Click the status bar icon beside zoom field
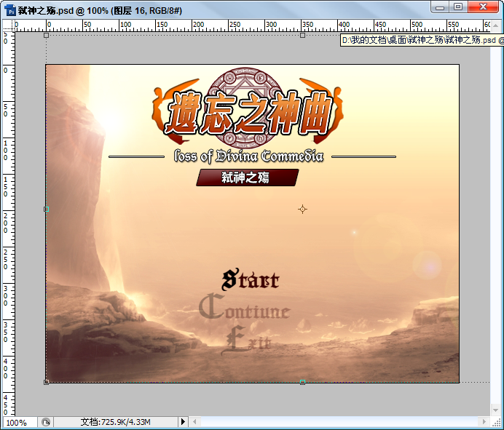 (46, 422)
